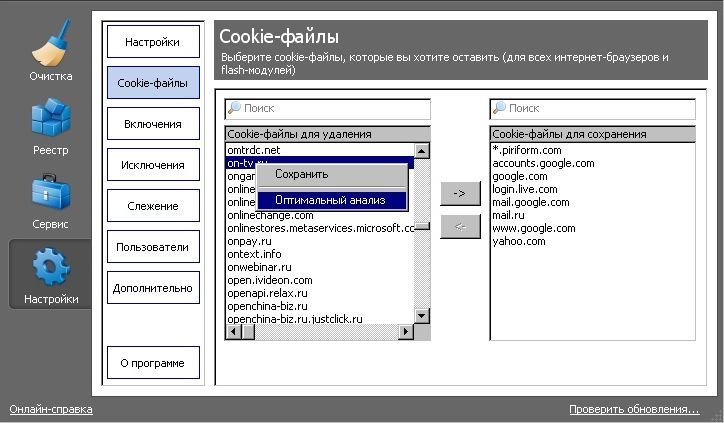Image resolution: width=724 pixels, height=423 pixels.
Task: Switch to the Cookie-файлы tab
Action: 153,83
